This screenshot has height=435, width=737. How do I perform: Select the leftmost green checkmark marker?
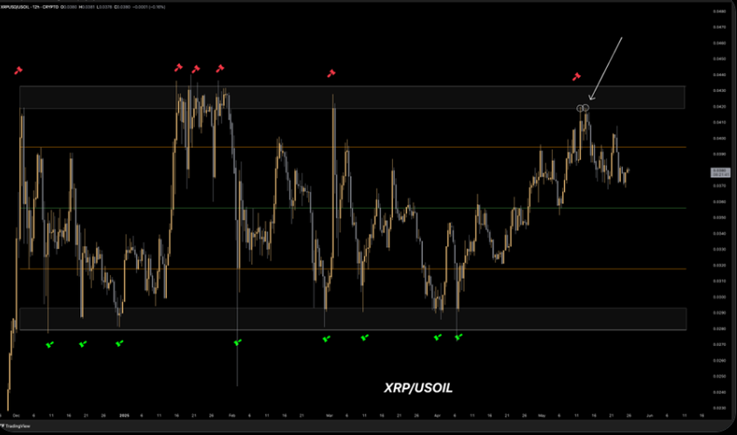[50, 344]
